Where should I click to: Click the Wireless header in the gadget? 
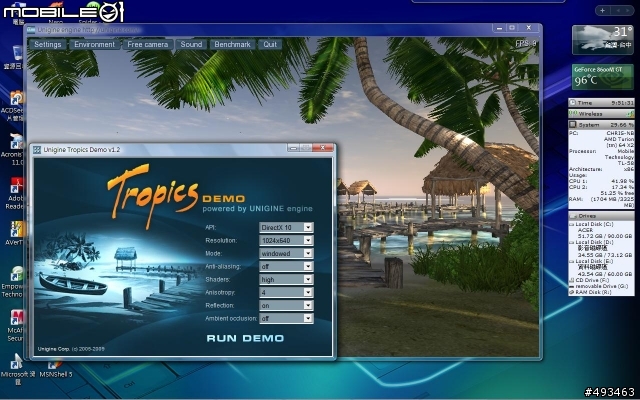601,114
